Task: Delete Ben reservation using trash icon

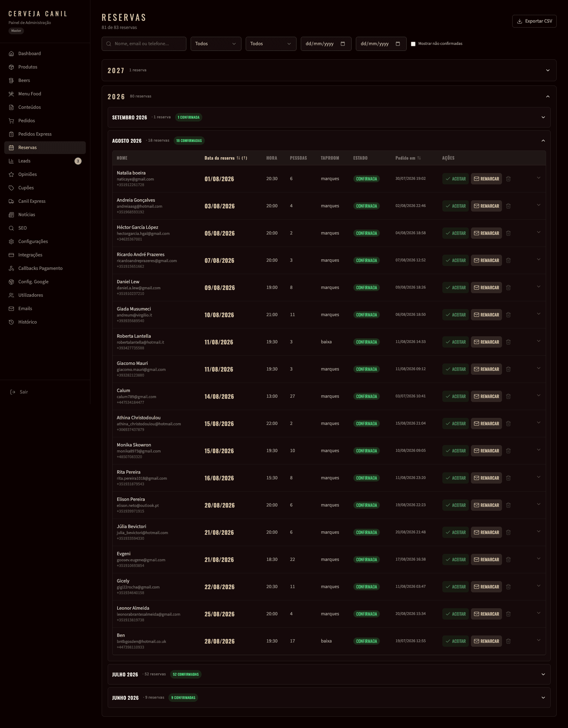Action: point(508,641)
